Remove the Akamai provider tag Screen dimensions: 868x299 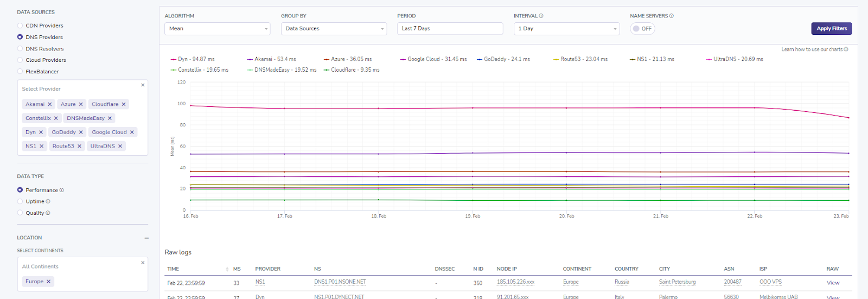50,104
